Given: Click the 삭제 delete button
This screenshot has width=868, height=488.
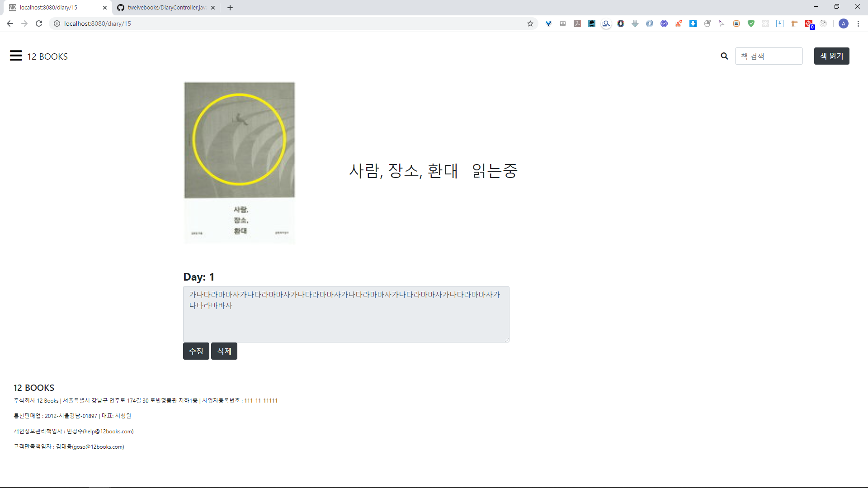Looking at the screenshot, I should coord(224,351).
